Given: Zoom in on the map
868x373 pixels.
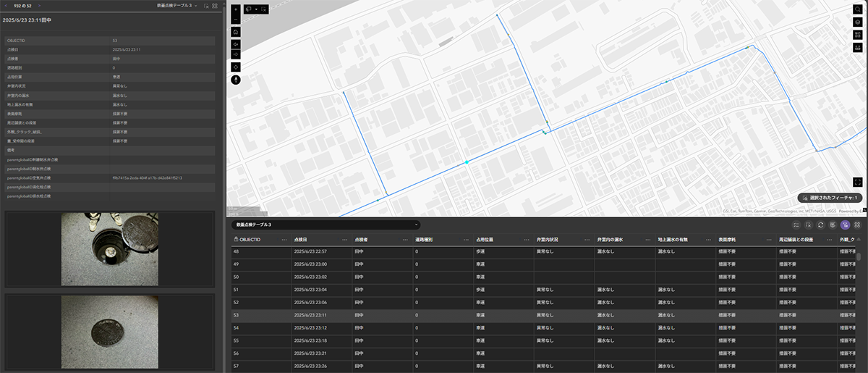Looking at the screenshot, I should (236, 9).
